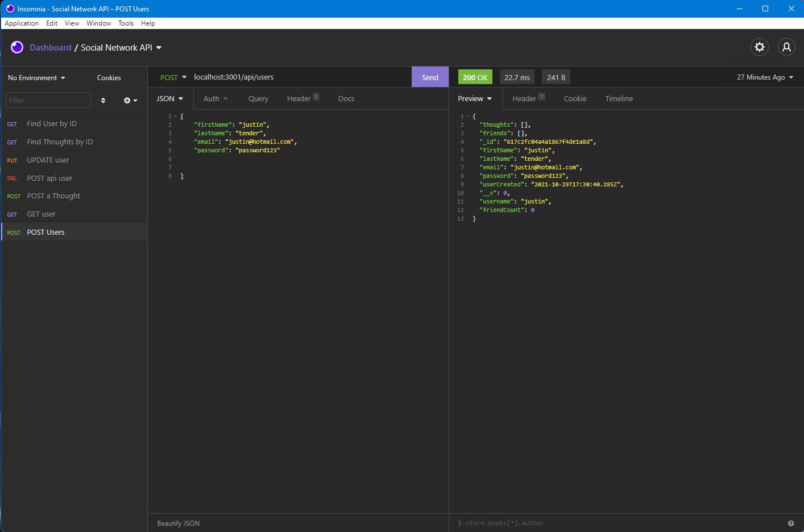Switch to the Cookies section
This screenshot has width=804, height=532.
click(108, 77)
